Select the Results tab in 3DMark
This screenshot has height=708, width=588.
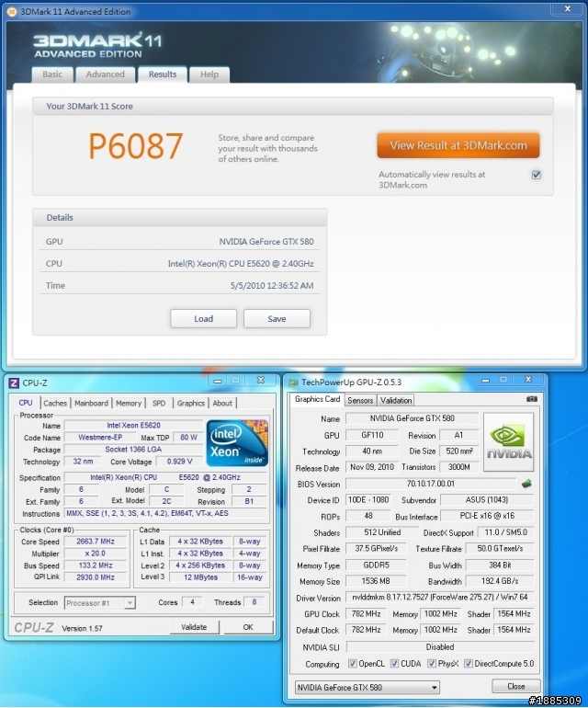[x=163, y=74]
